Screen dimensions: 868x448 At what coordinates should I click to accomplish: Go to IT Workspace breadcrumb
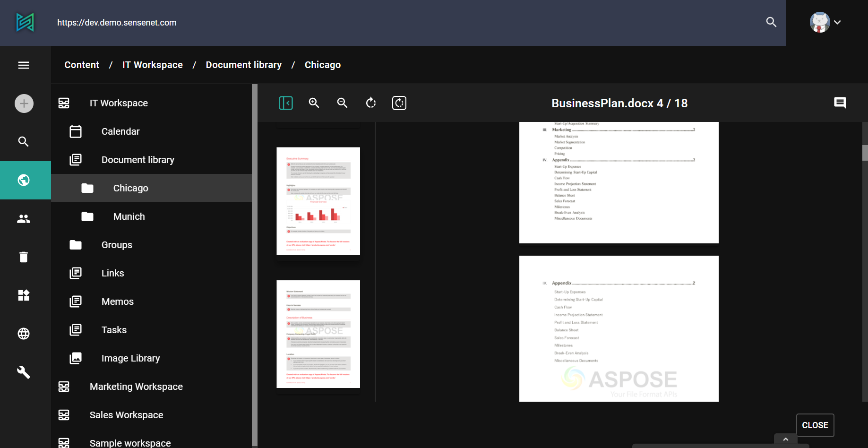coord(153,65)
